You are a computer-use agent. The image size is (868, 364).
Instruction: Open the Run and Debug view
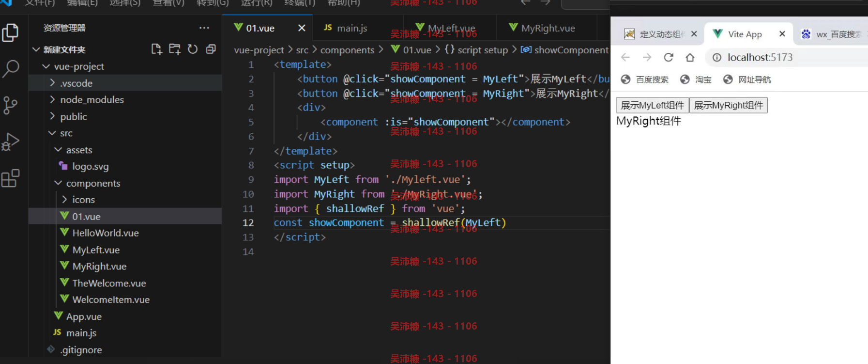[x=11, y=142]
